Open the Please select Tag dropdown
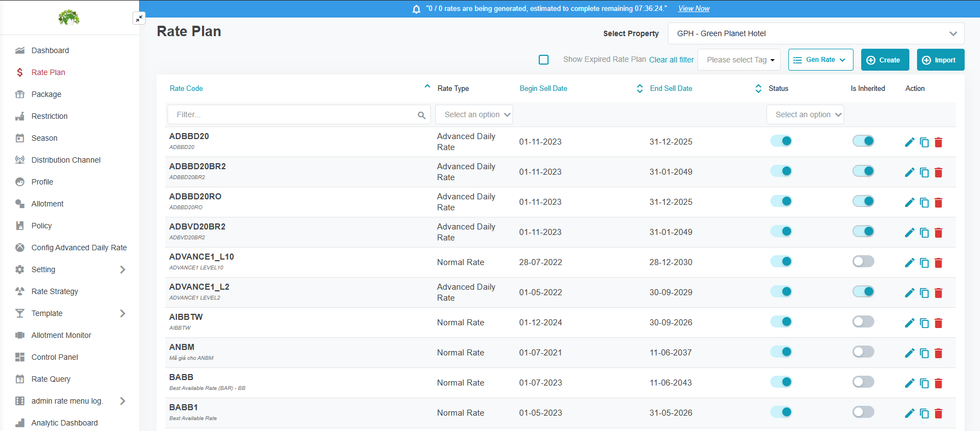980x431 pixels. click(740, 60)
